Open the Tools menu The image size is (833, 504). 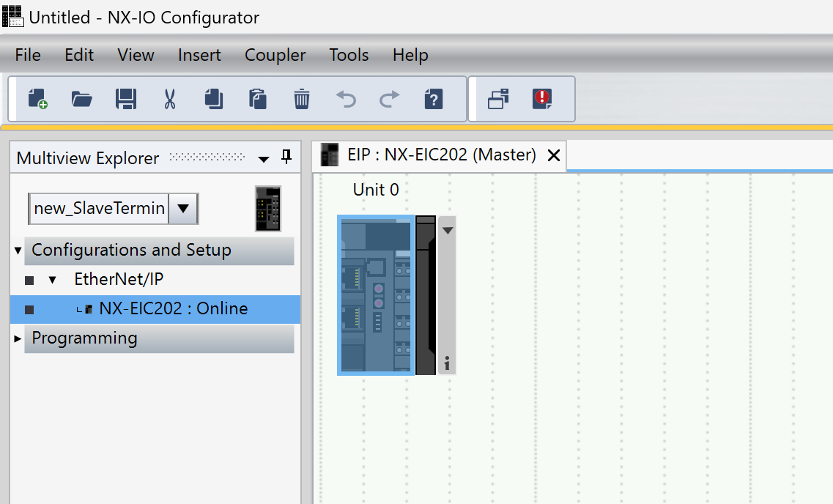(x=349, y=55)
